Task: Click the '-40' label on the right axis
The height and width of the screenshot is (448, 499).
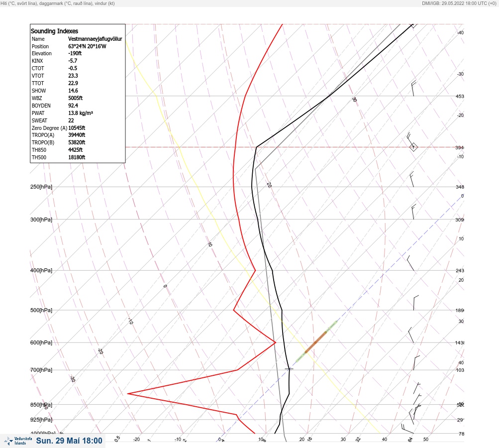Action: pos(460,33)
